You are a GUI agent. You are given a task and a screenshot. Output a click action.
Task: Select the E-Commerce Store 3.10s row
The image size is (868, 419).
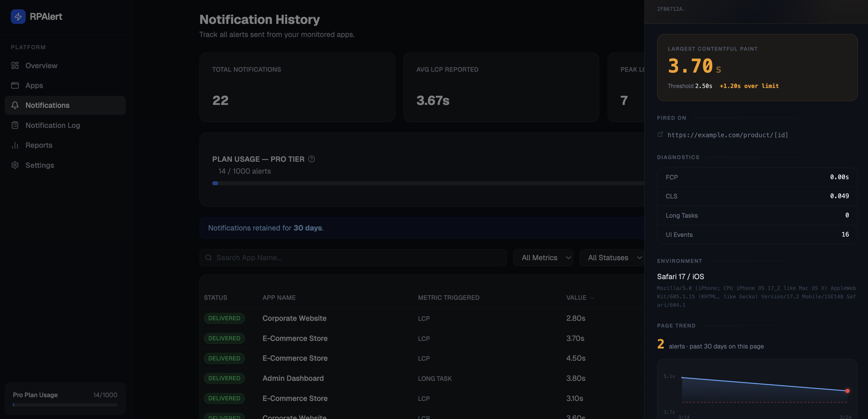pos(422,398)
